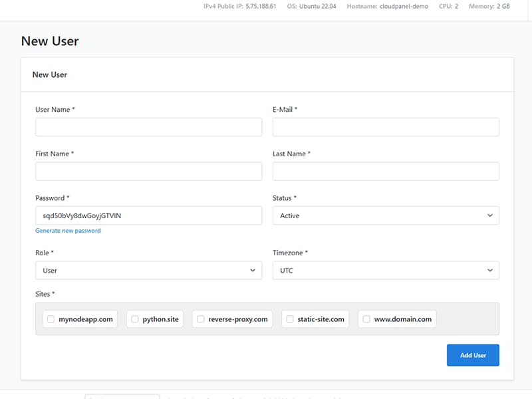Open the Status dropdown showing Active
532x399 pixels.
pyautogui.click(x=386, y=215)
